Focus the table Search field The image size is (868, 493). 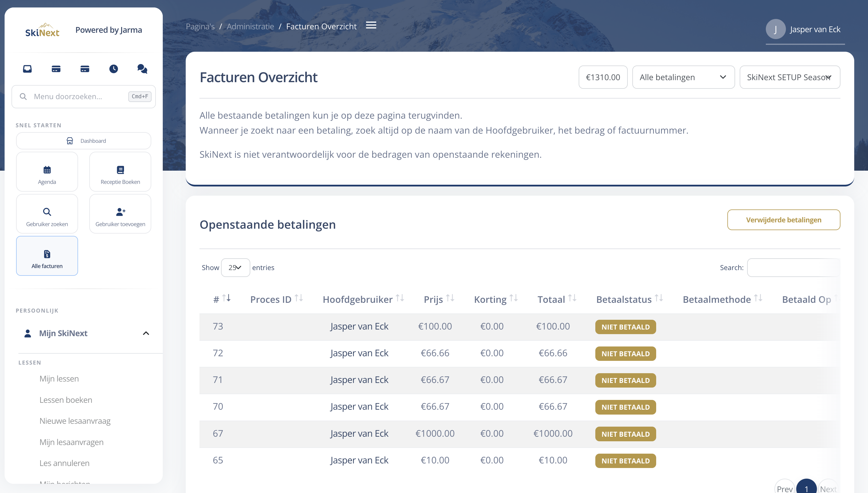click(x=794, y=267)
